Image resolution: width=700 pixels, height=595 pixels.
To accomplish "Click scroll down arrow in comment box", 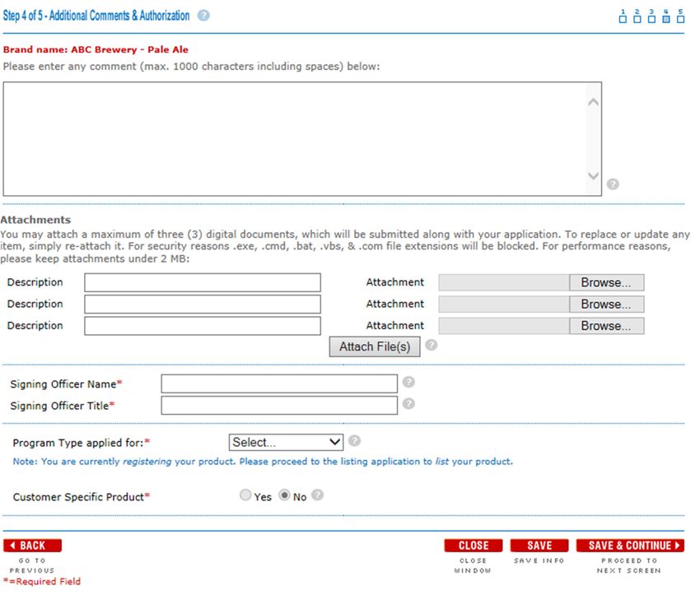I will pos(593,175).
